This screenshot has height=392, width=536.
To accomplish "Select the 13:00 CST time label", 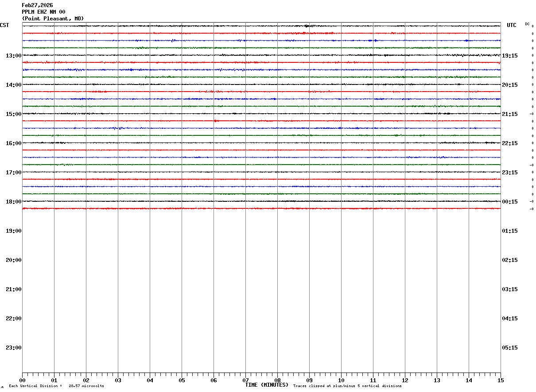I will pyautogui.click(x=14, y=56).
